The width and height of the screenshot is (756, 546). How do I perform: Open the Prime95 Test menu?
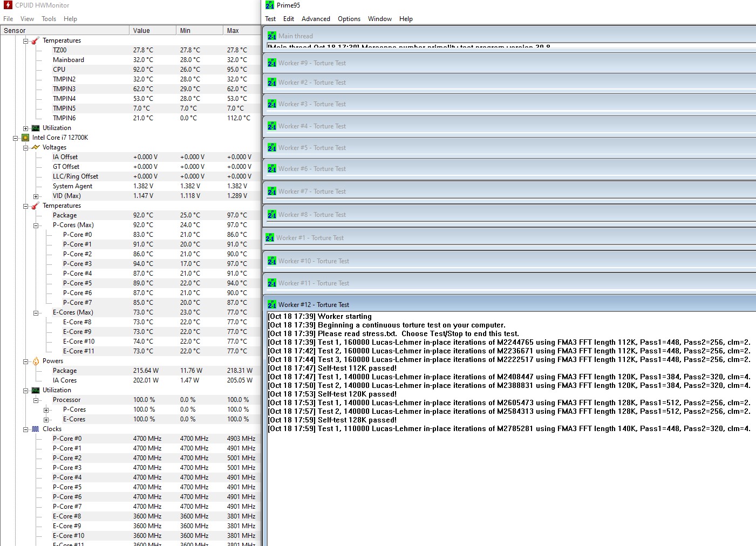[x=270, y=19]
